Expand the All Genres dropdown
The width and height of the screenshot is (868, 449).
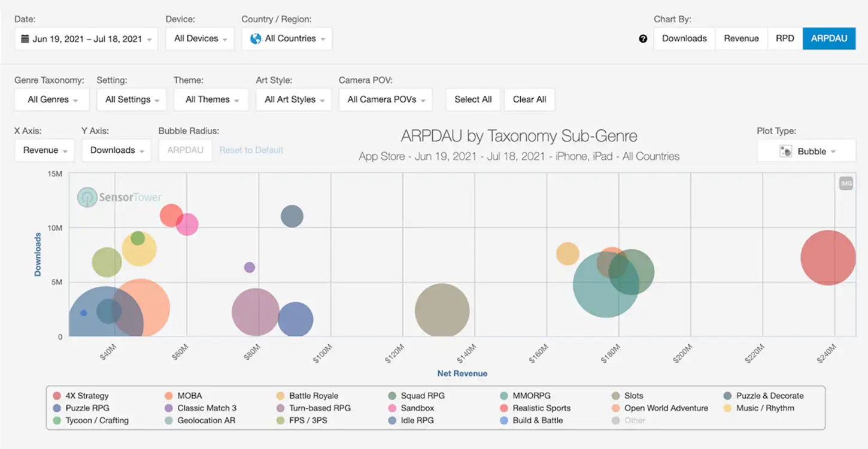coord(52,99)
